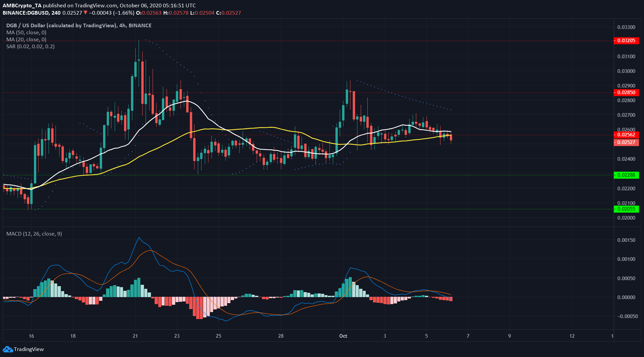The width and height of the screenshot is (644, 357).
Task: Click the date label 28 on time axis
Action: tap(281, 336)
